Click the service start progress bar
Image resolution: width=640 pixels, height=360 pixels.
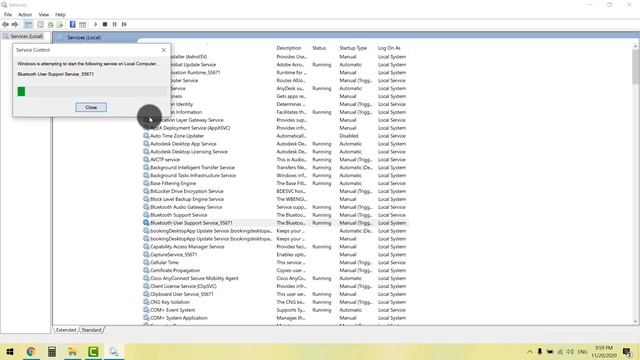coord(91,91)
